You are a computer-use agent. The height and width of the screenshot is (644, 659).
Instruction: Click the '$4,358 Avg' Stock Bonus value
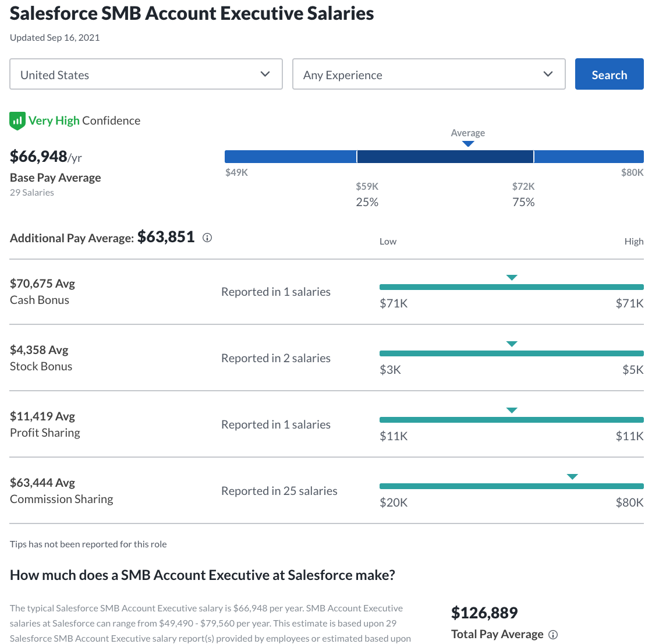(x=39, y=350)
